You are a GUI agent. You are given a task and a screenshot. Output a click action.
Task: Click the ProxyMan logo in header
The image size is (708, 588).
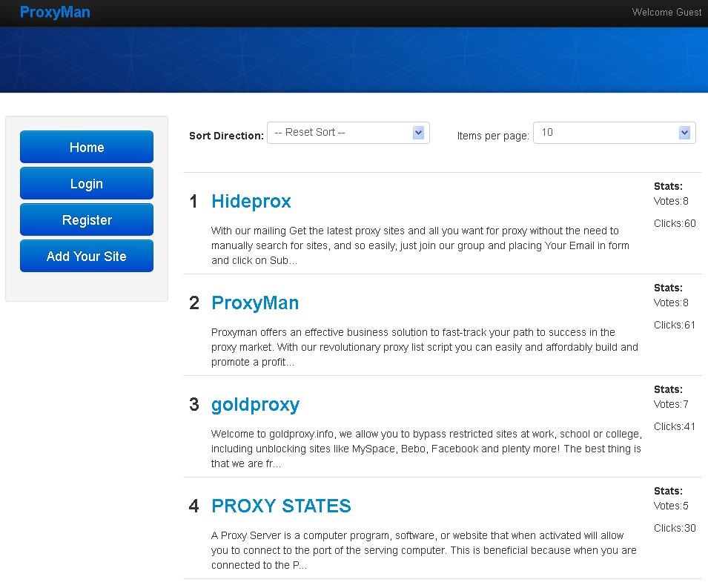(x=55, y=12)
